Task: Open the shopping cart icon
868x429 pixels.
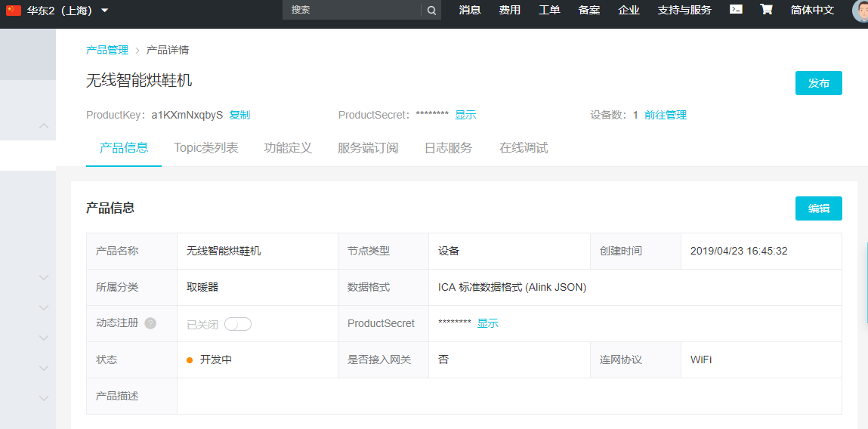Action: tap(766, 10)
